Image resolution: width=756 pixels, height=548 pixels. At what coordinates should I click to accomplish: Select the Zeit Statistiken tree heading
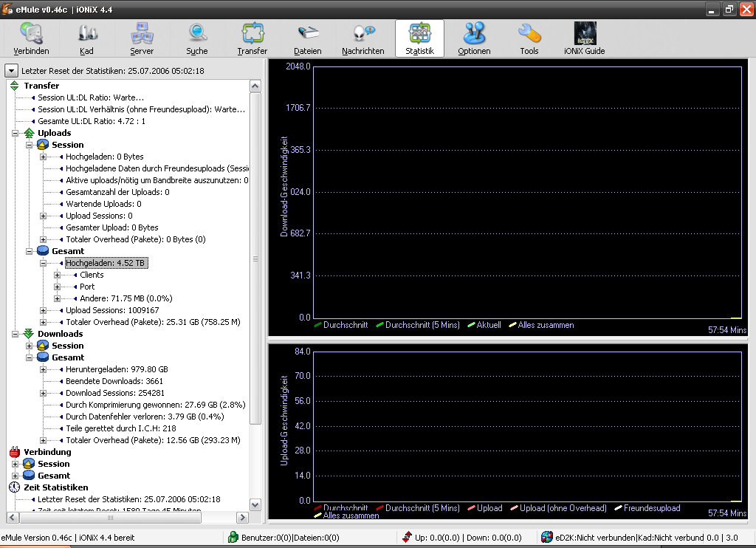point(56,487)
